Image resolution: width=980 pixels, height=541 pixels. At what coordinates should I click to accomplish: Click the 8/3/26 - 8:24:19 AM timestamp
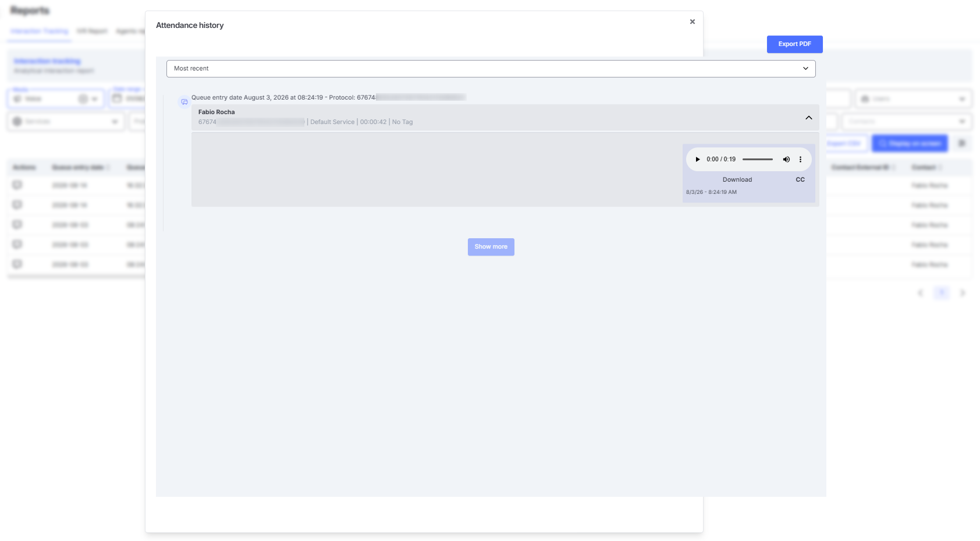[x=711, y=192]
